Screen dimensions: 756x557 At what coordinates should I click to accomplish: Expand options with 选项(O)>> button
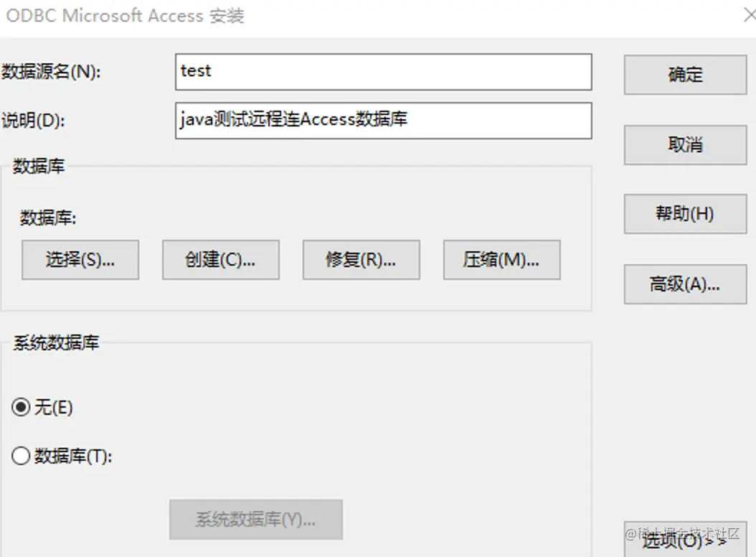685,540
